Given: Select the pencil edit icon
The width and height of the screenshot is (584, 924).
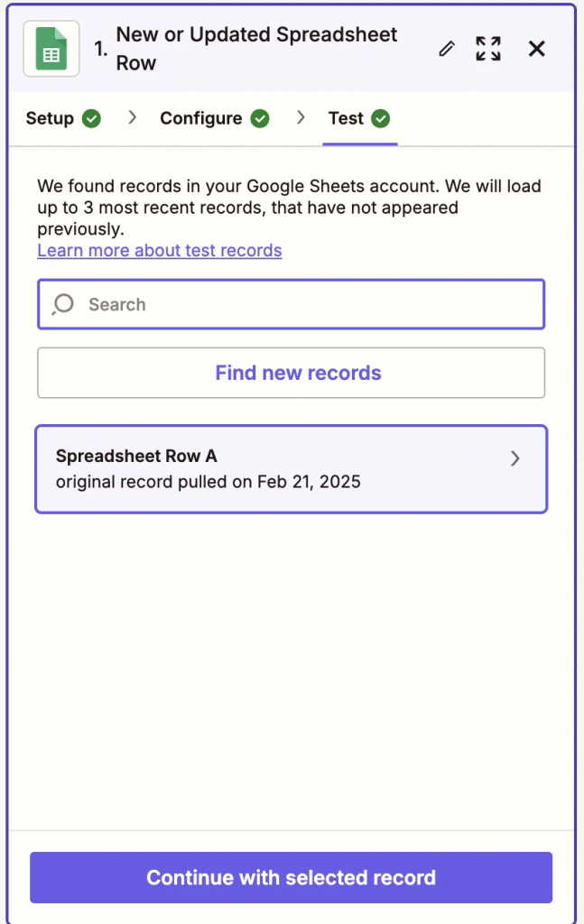Looking at the screenshot, I should point(447,50).
